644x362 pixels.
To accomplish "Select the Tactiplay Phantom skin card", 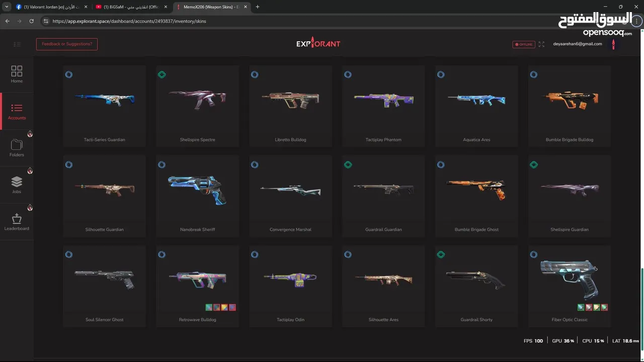I will [x=383, y=106].
